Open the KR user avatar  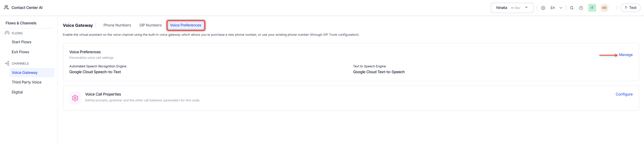point(604,8)
